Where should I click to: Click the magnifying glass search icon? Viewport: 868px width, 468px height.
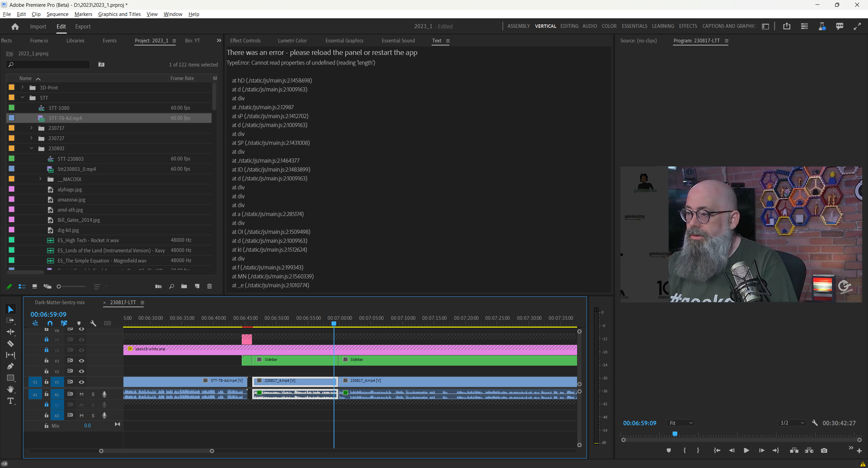(172, 286)
